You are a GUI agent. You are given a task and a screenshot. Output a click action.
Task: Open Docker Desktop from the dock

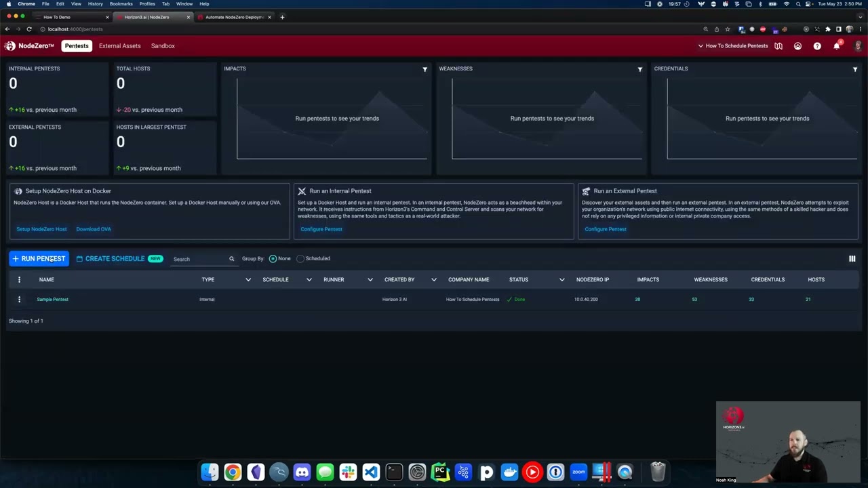point(509,471)
